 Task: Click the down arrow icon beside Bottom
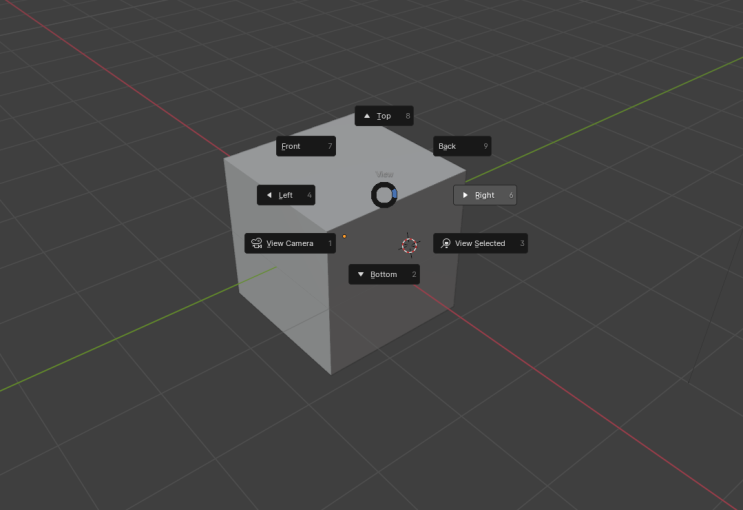pos(361,274)
